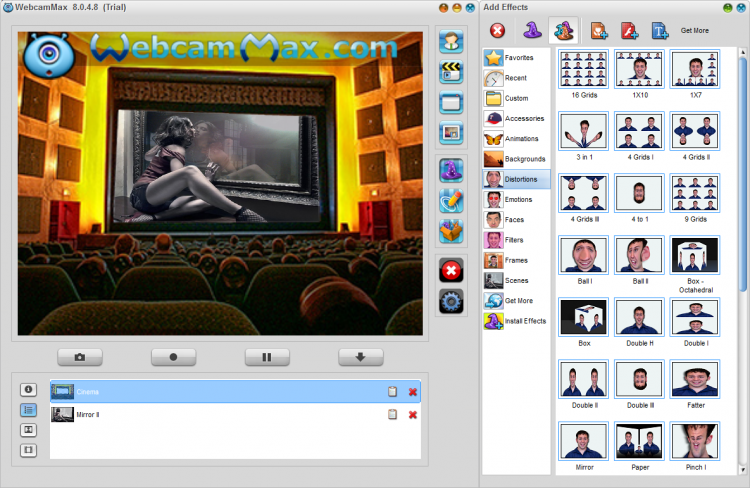This screenshot has height=488, width=750.
Task: Click the orange box download effects icon
Action: pyautogui.click(x=451, y=231)
